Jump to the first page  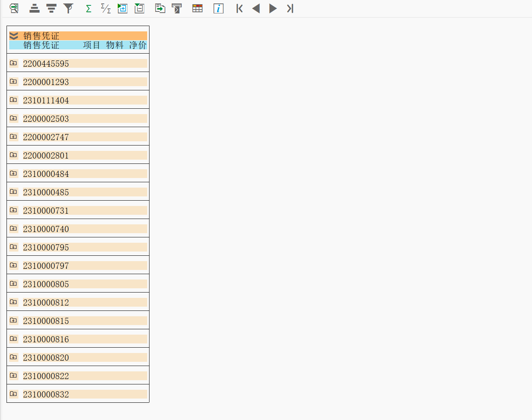(x=239, y=8)
